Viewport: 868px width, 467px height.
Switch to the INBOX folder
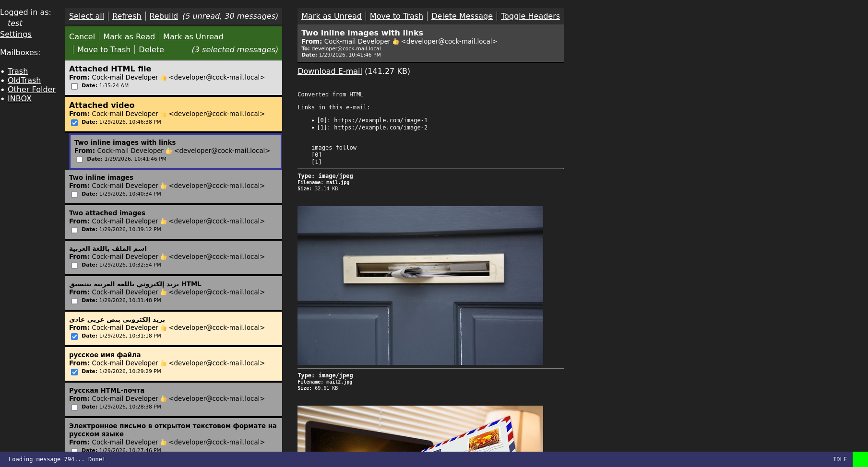(19, 98)
